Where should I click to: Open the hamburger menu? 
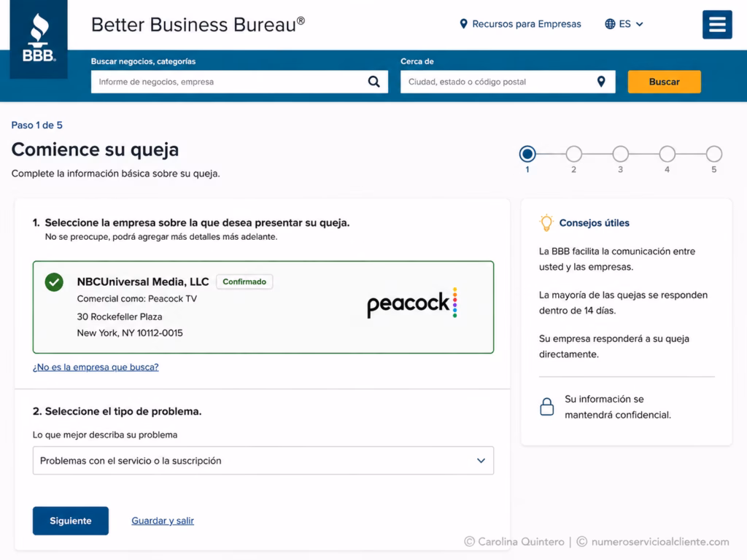pyautogui.click(x=717, y=24)
